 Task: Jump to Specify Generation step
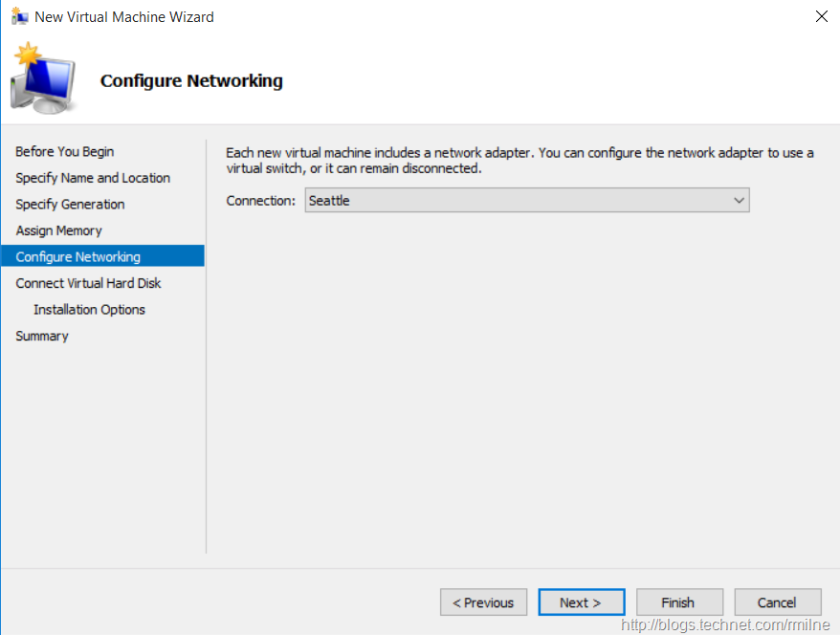click(70, 204)
